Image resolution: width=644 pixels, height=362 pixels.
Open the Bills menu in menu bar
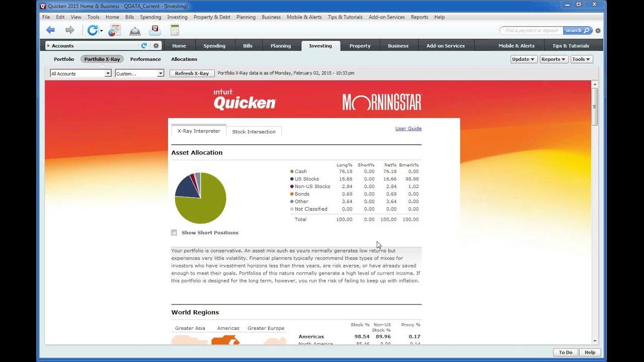(x=130, y=17)
